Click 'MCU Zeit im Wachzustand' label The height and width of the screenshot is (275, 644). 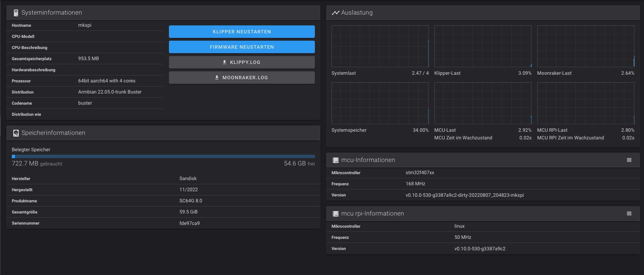463,138
